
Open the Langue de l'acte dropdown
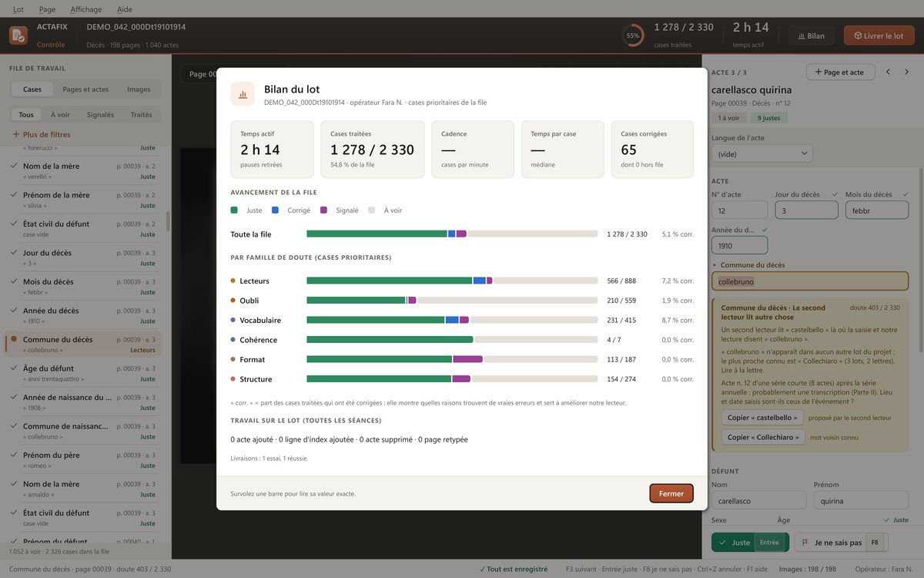click(x=762, y=153)
